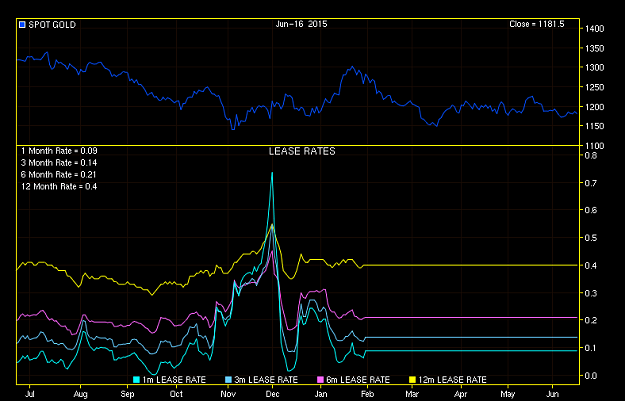Click the Close = 1181.5 value
This screenshot has width=625, height=401.
pos(537,24)
